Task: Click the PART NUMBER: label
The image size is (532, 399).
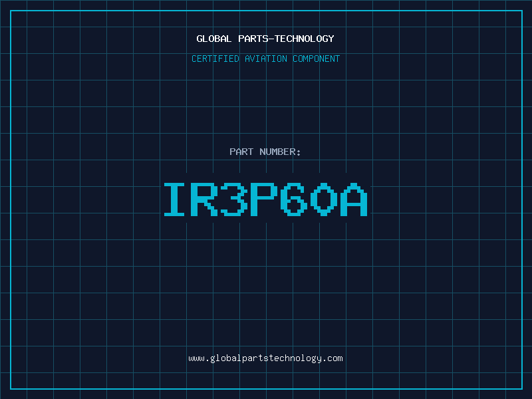Action: pyautogui.click(x=265, y=152)
